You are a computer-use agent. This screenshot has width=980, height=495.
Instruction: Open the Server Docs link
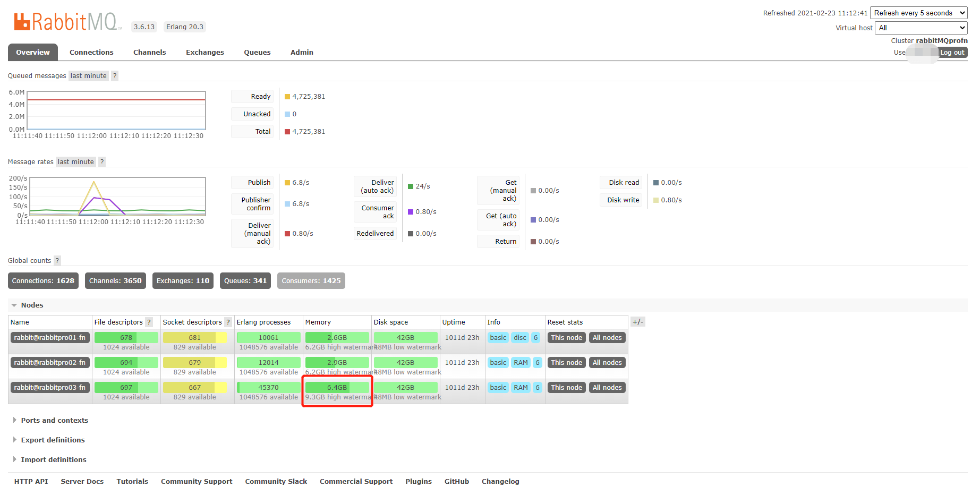coord(82,482)
